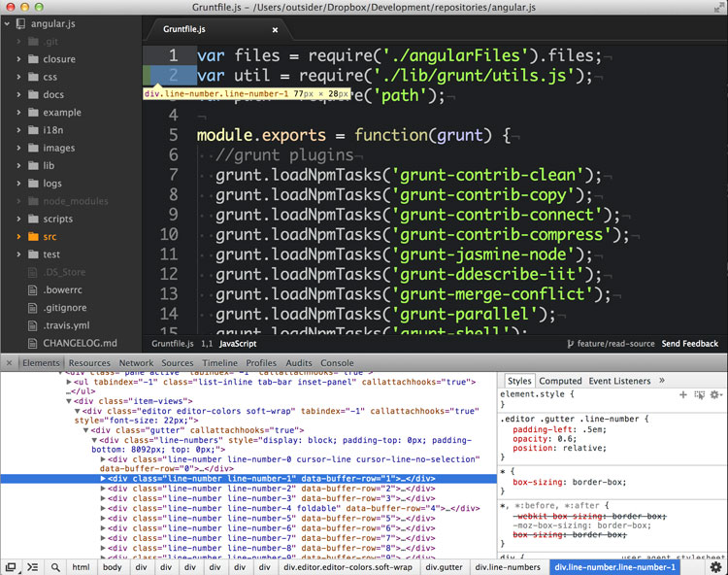
Task: Expand the css folder
Action: (x=18, y=77)
